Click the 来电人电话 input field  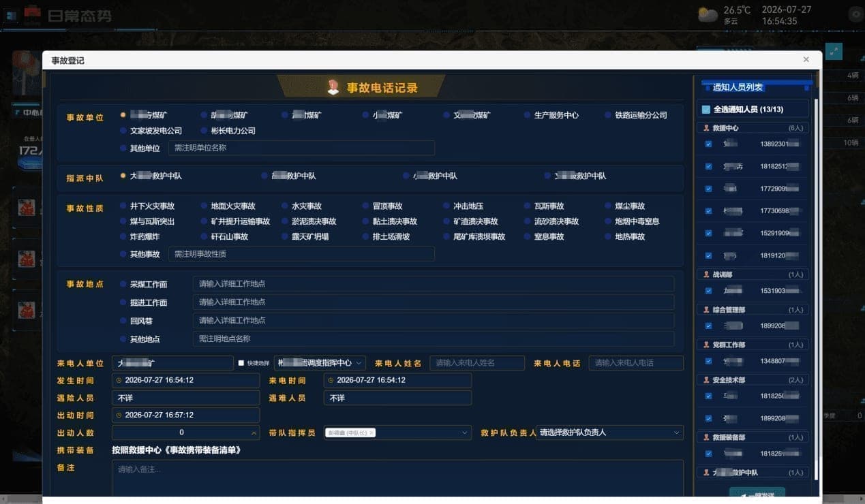point(636,363)
